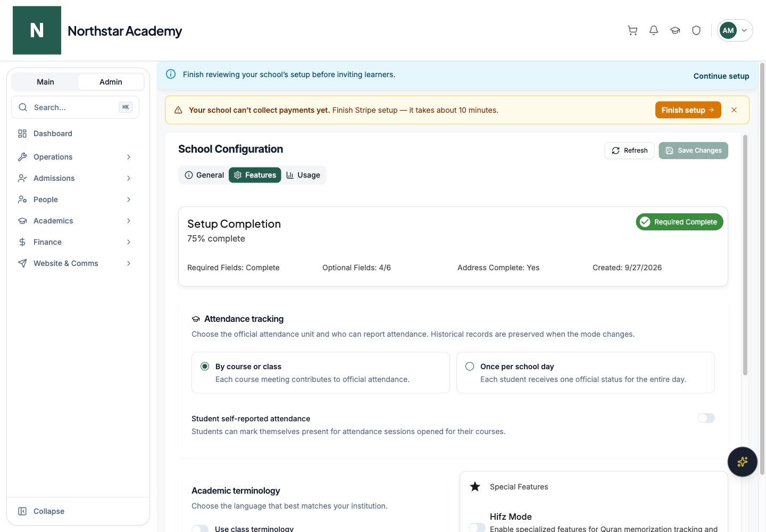Click the Finish setup button
Image resolution: width=766 pixels, height=532 pixels.
tap(688, 110)
